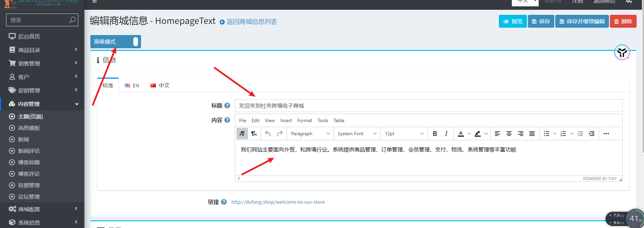Enable left-to-right text direction
Image resolution: width=644 pixels, height=228 pixels.
pos(242,134)
